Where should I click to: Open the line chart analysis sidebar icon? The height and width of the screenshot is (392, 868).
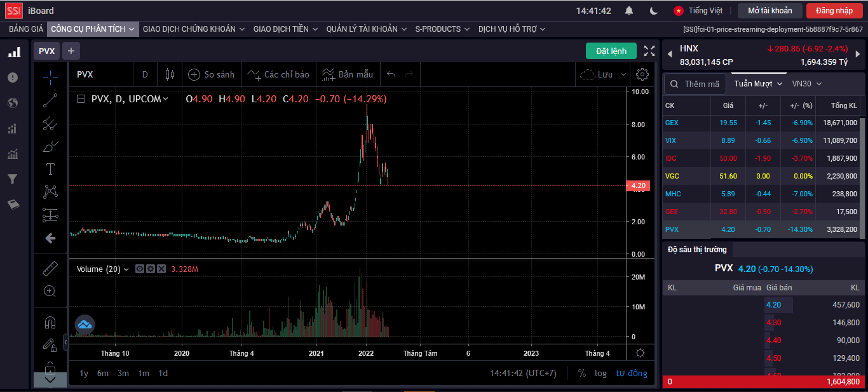point(13,154)
